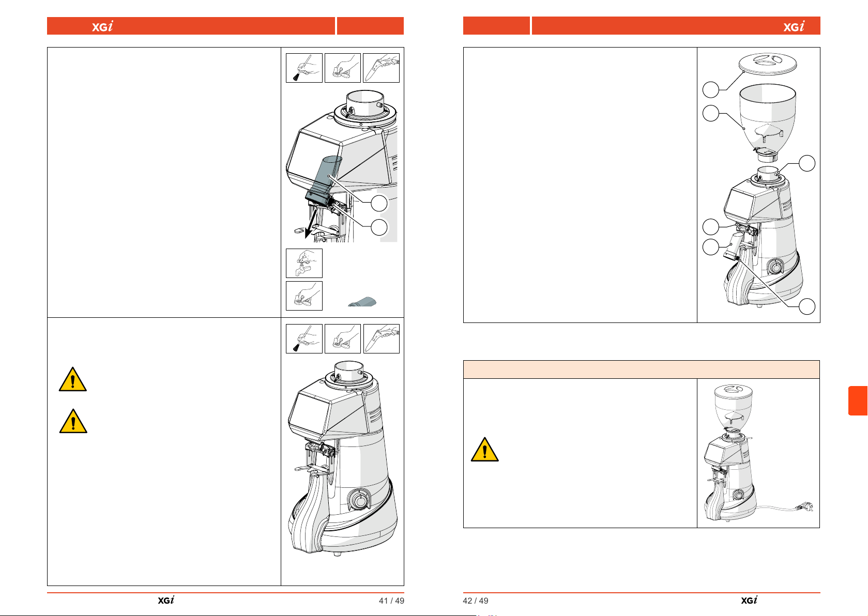Click the XGi logo in page 41 footer
The height and width of the screenshot is (616, 868).
[166, 600]
